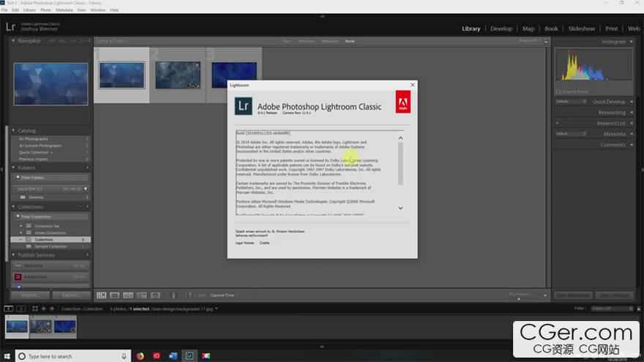Click the Export button
The image size is (644, 362).
[x=72, y=295]
